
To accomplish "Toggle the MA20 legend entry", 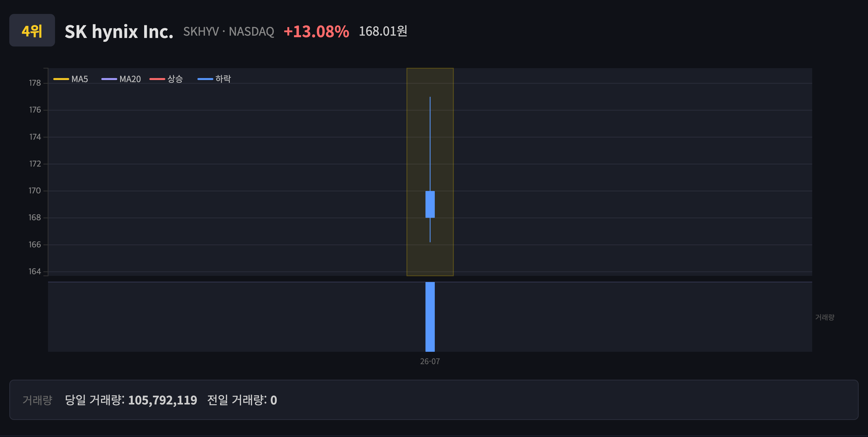I will pyautogui.click(x=121, y=79).
